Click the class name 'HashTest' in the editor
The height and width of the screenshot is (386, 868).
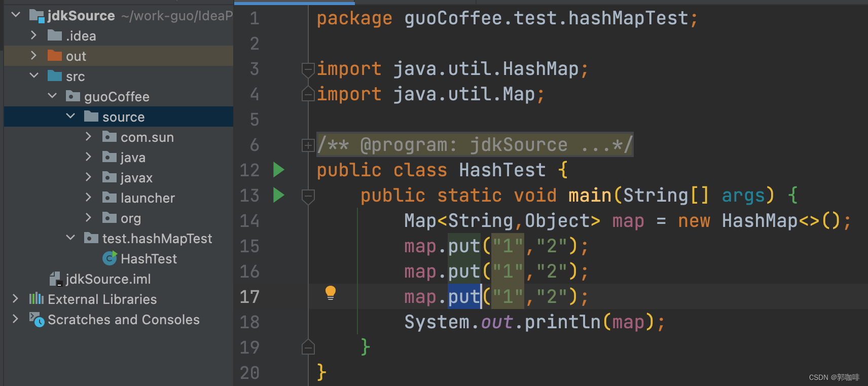(502, 170)
